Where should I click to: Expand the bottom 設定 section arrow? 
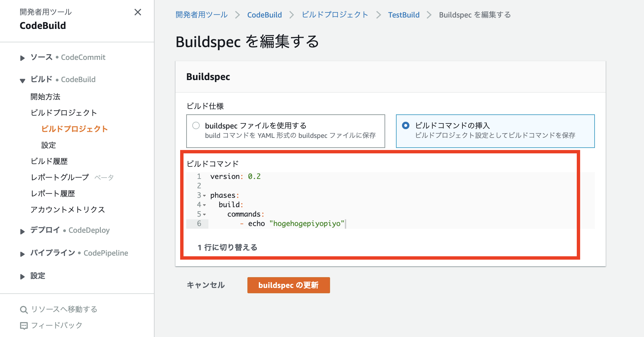tap(23, 277)
